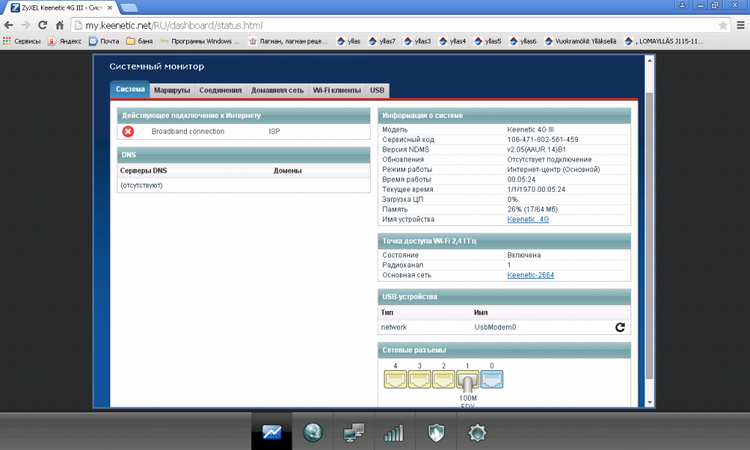This screenshot has width=750, height=450.
Task: Open the Лагман bookmark
Action: click(x=287, y=41)
